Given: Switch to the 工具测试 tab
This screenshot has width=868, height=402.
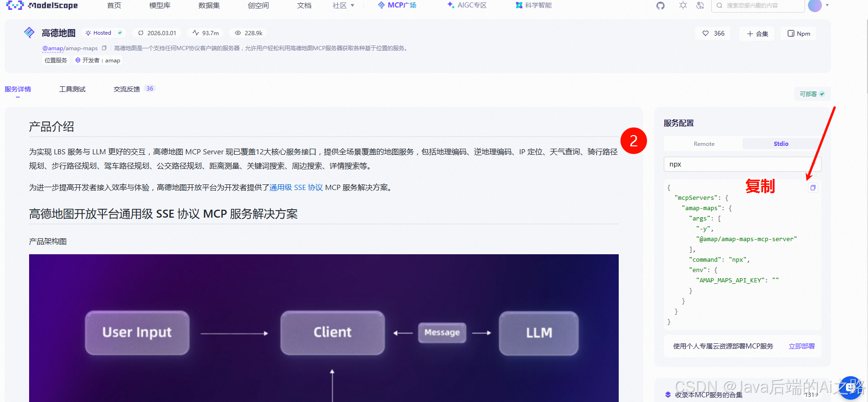Looking at the screenshot, I should 72,89.
